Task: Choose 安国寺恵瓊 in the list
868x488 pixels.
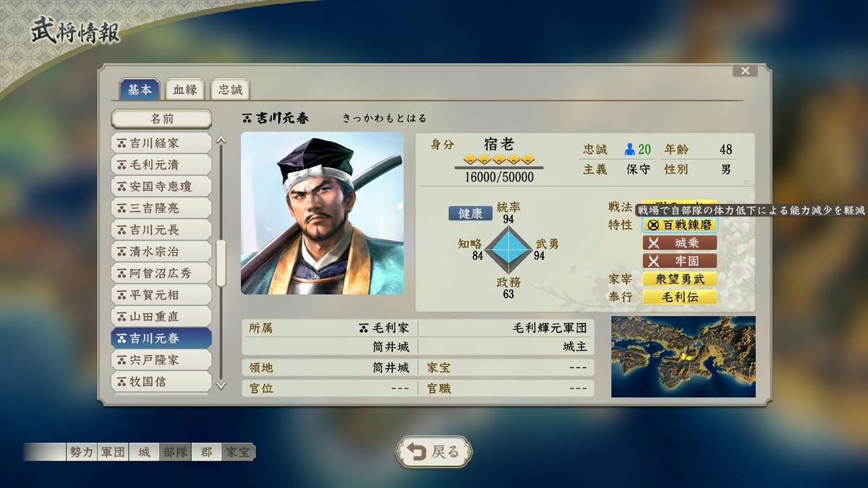Action: tap(161, 187)
